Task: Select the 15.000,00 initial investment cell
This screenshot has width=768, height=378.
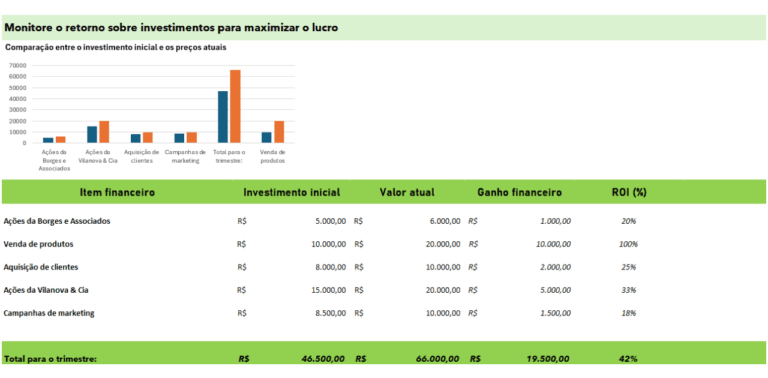Action: tap(291, 290)
